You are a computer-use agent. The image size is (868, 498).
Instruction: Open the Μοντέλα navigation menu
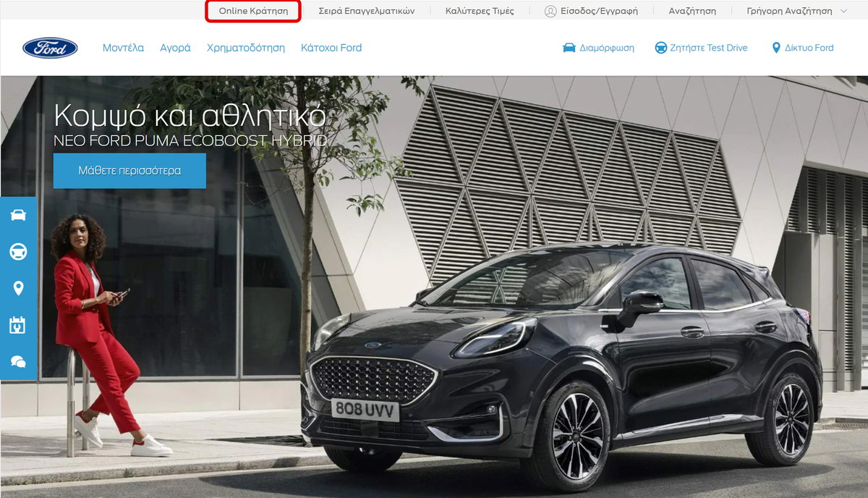tap(123, 48)
